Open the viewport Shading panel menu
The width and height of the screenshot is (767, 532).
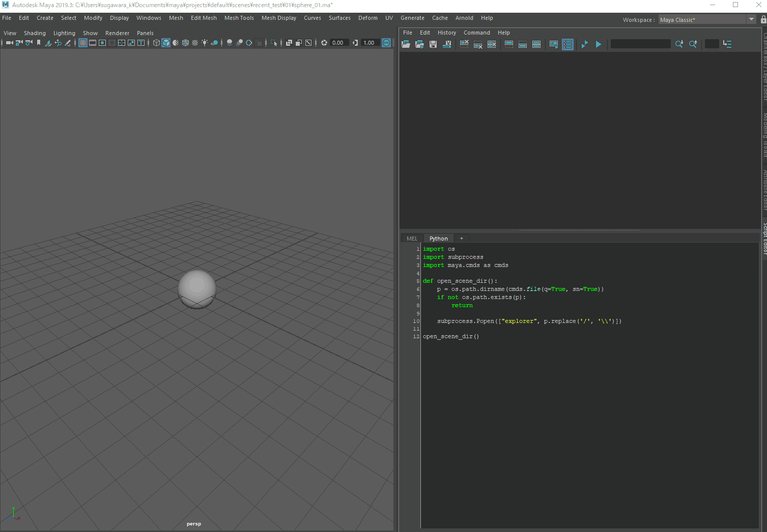pos(35,33)
